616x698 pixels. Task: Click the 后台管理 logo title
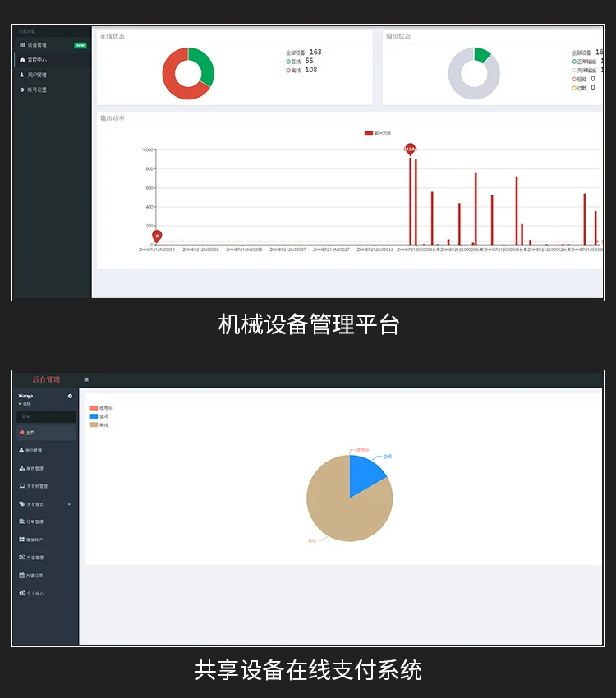coord(46,379)
